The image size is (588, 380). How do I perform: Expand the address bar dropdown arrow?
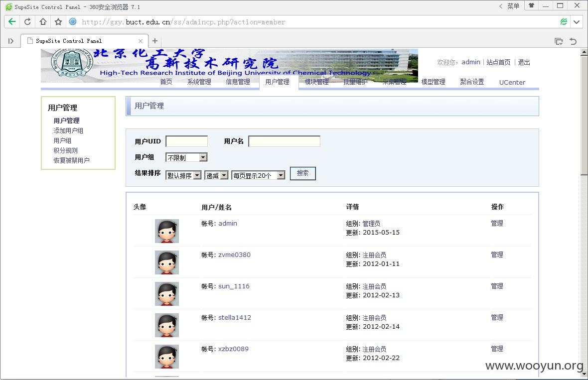(577, 22)
